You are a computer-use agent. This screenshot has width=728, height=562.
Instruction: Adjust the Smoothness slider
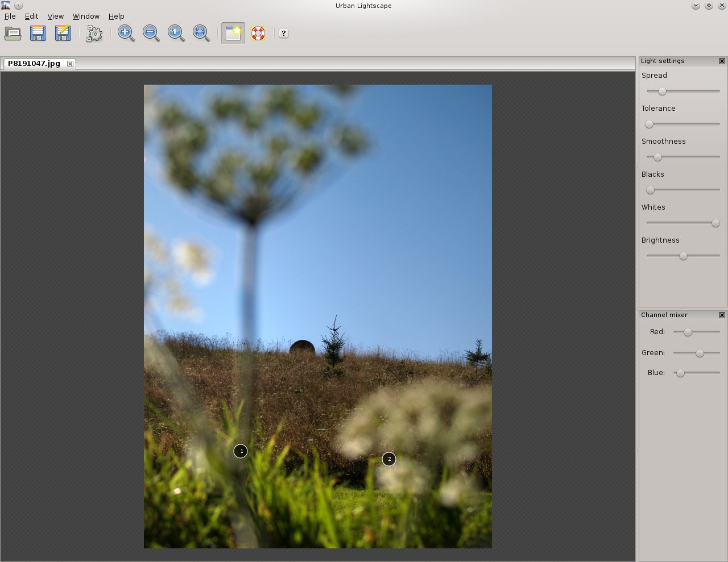[x=683, y=157]
